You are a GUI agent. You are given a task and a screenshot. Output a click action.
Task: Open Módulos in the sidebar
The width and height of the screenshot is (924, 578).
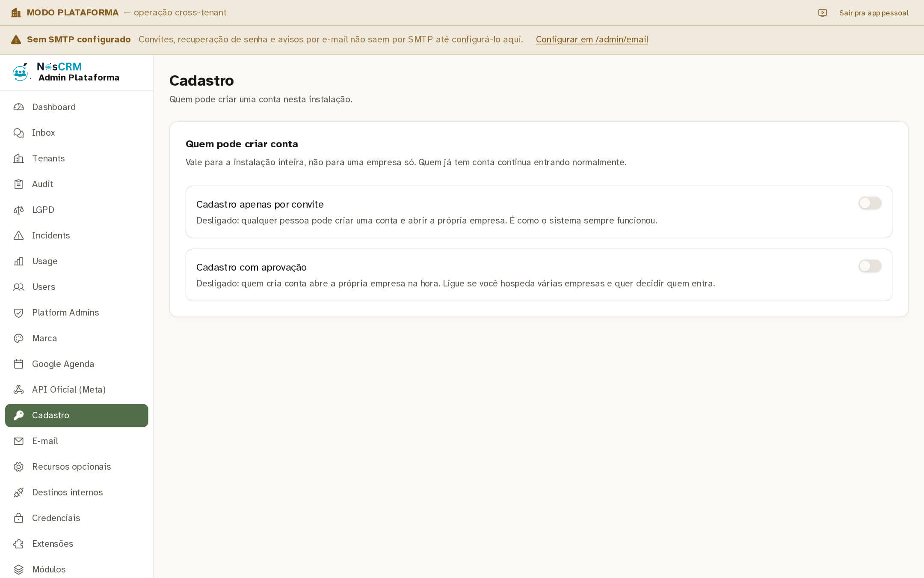[77, 569]
